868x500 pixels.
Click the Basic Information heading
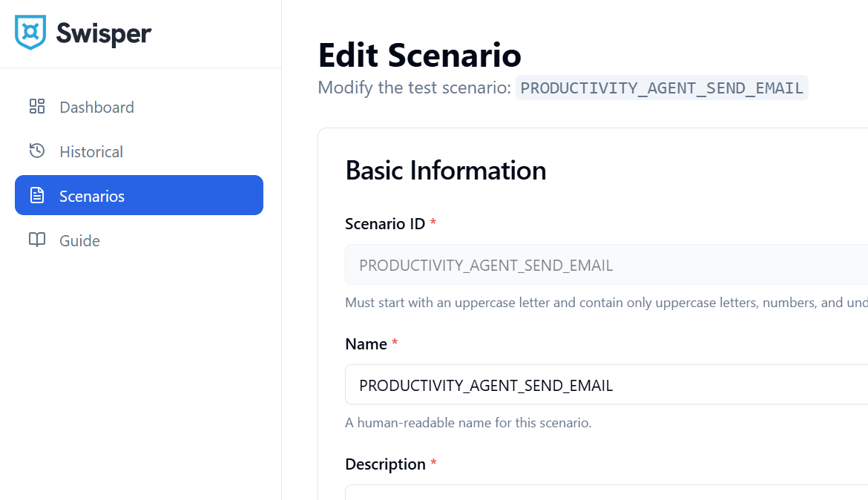pos(446,171)
